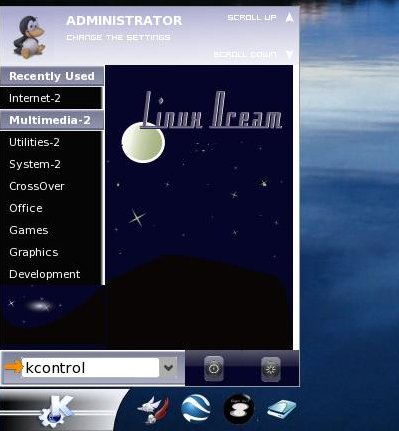Click the Tux penguin user avatar

pos(29,37)
